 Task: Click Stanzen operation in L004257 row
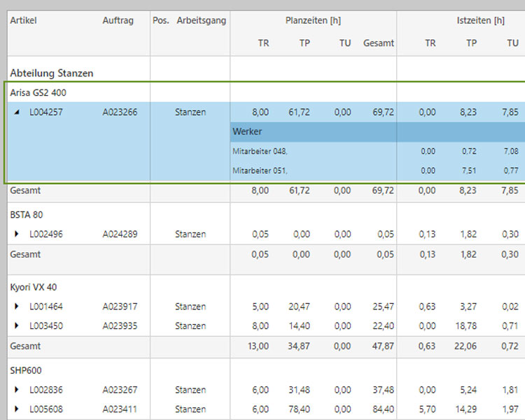tap(190, 112)
